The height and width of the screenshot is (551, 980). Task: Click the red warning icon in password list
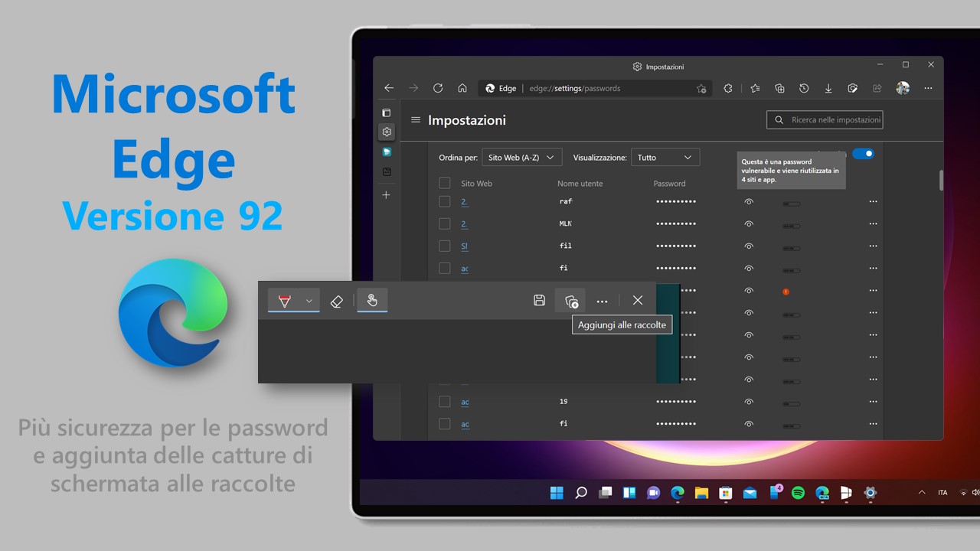[x=786, y=292]
